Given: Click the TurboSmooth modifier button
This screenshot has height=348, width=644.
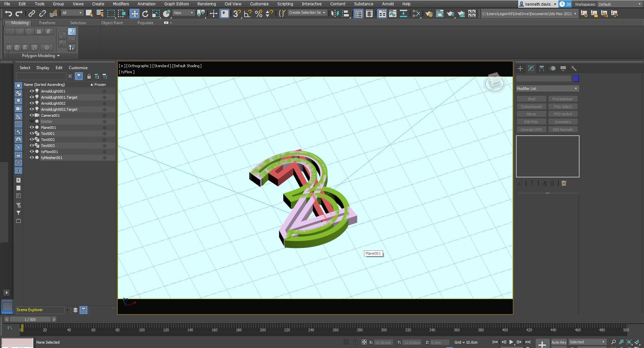Looking at the screenshot, I should click(531, 107).
